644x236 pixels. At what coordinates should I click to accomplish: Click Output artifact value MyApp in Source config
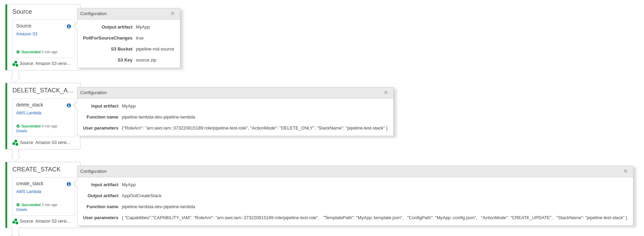pos(143,27)
